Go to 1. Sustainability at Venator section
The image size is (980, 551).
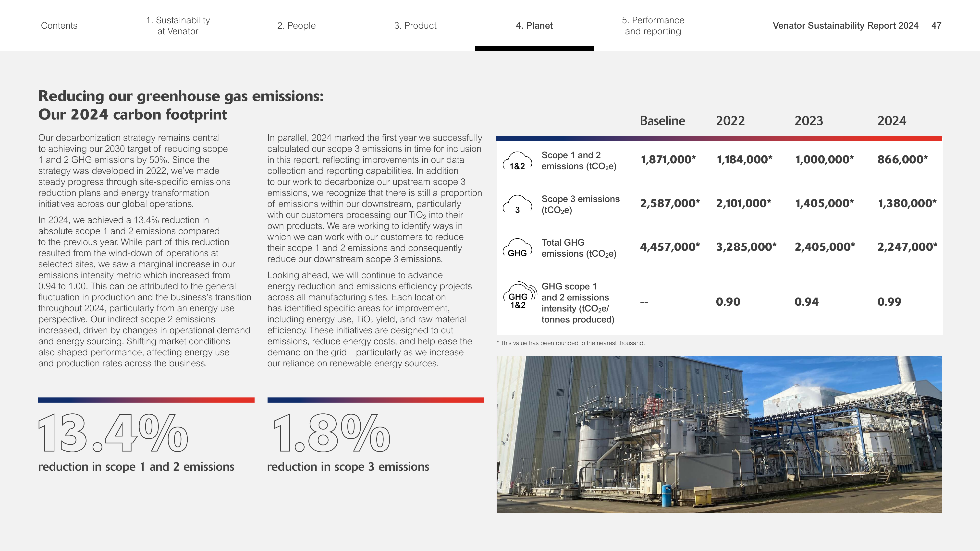click(178, 25)
